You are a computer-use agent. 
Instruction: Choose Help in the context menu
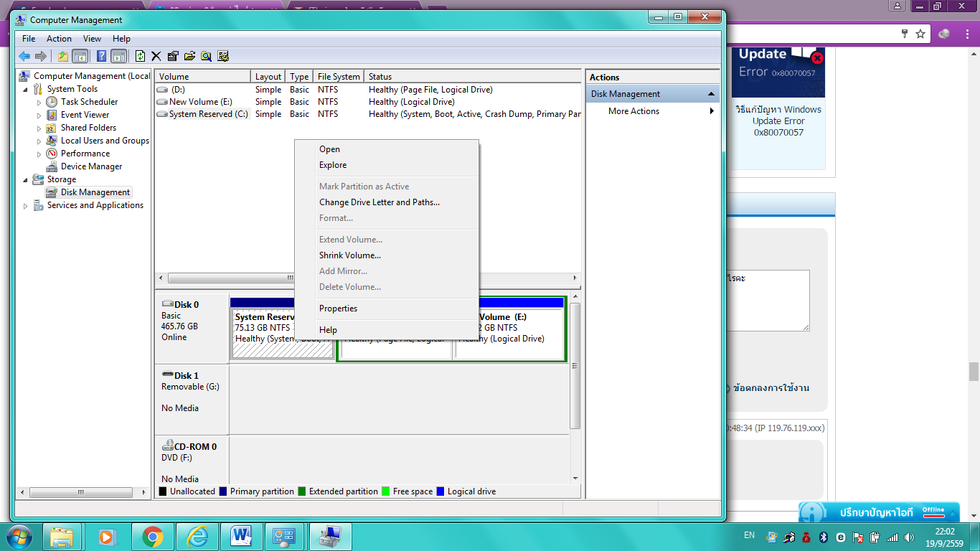pos(387,330)
